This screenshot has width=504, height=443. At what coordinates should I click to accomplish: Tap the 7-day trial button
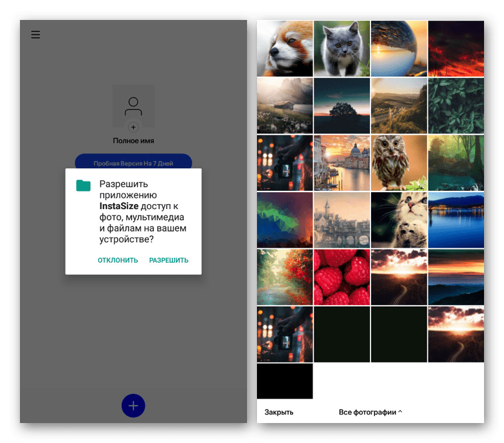[x=133, y=163]
